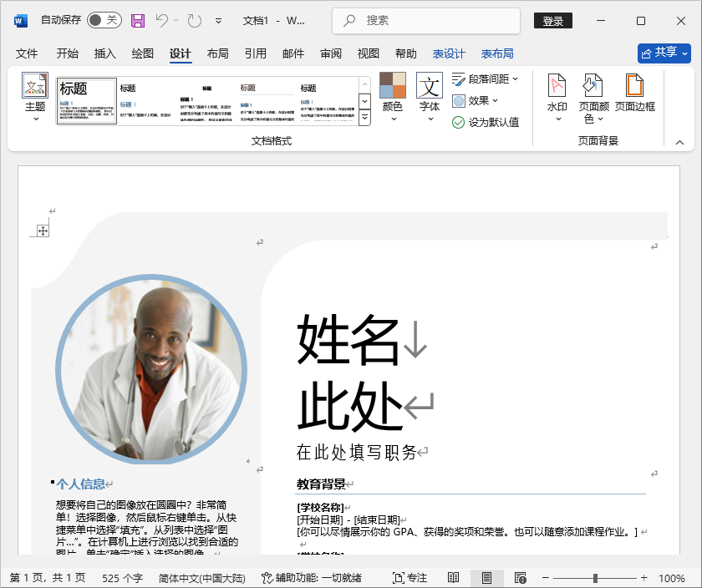
Task: Expand the style gallery with More arrow
Action: point(364,118)
